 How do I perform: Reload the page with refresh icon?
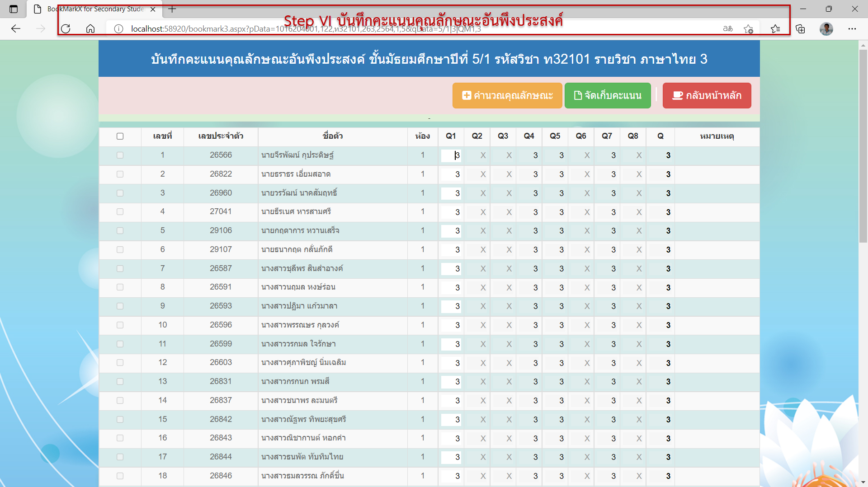(x=66, y=29)
